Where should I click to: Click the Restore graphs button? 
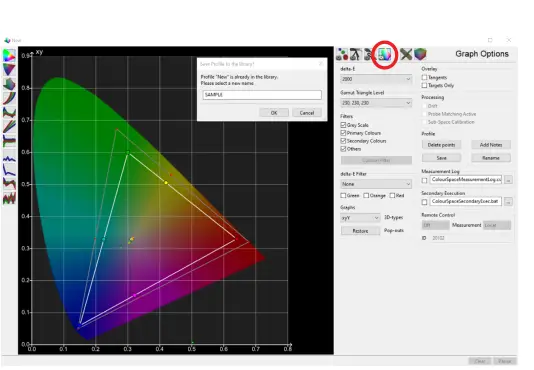pyautogui.click(x=360, y=231)
